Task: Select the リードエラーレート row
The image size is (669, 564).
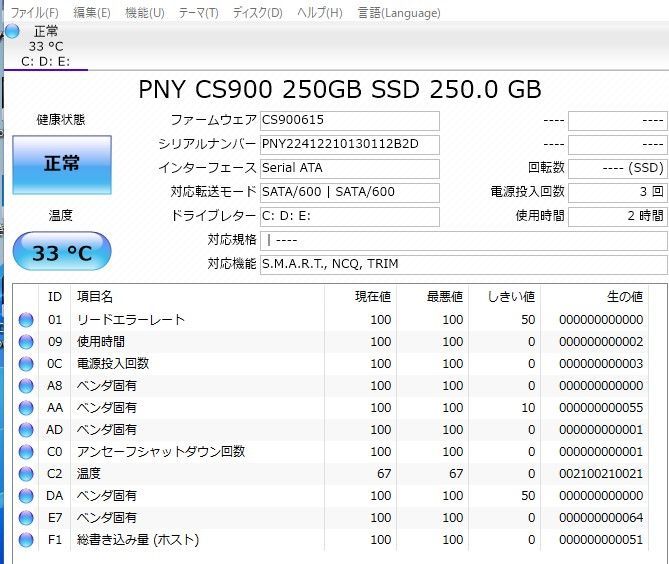Action: (331, 320)
